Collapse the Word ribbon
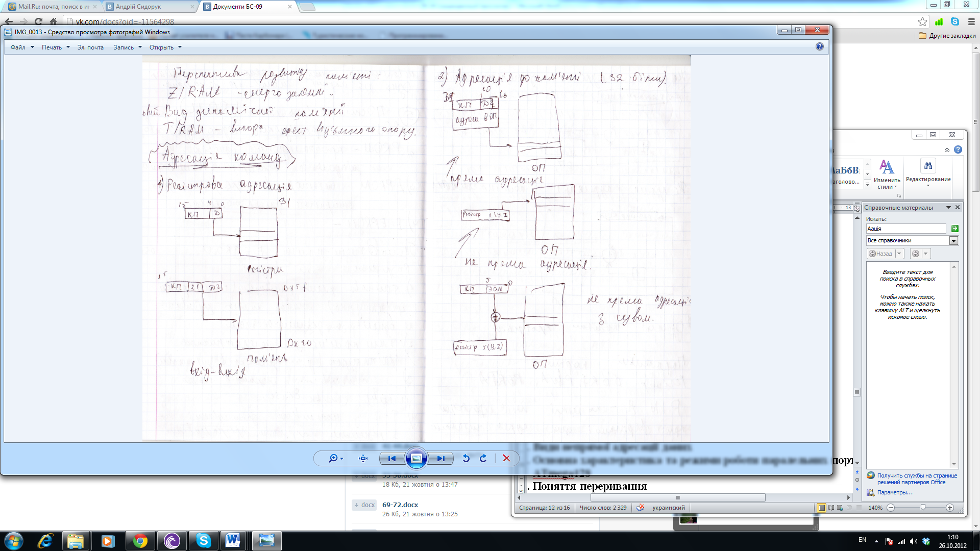 point(947,150)
